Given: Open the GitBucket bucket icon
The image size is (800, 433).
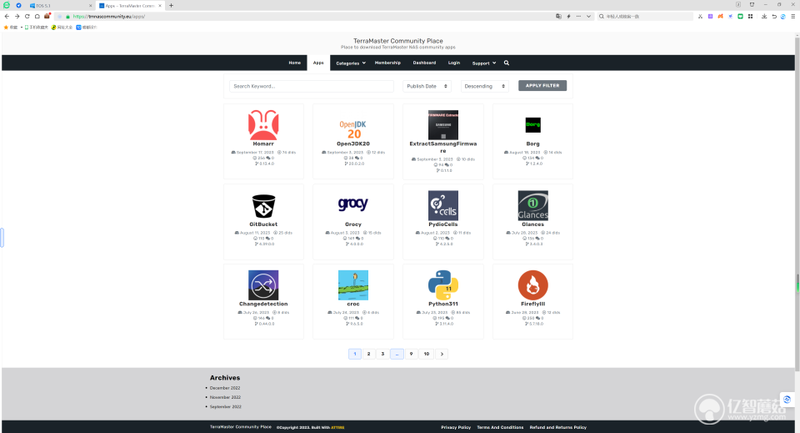Looking at the screenshot, I should coord(263,206).
